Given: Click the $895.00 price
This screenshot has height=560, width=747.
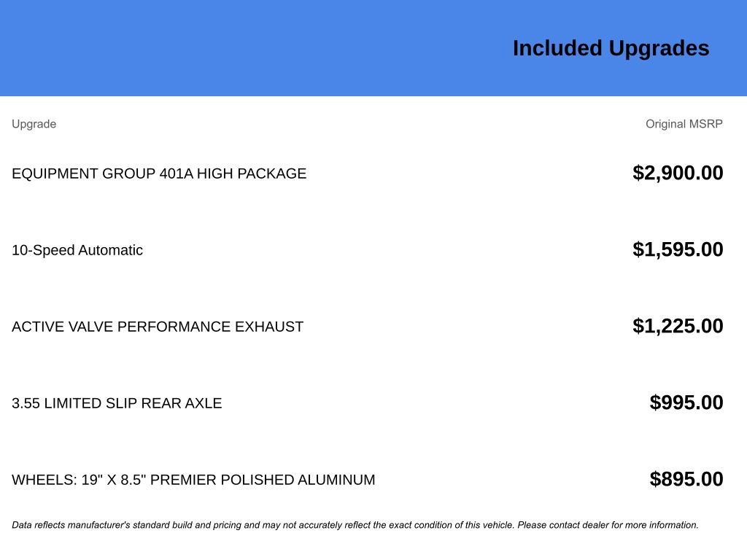Looking at the screenshot, I should pyautogui.click(x=686, y=479).
